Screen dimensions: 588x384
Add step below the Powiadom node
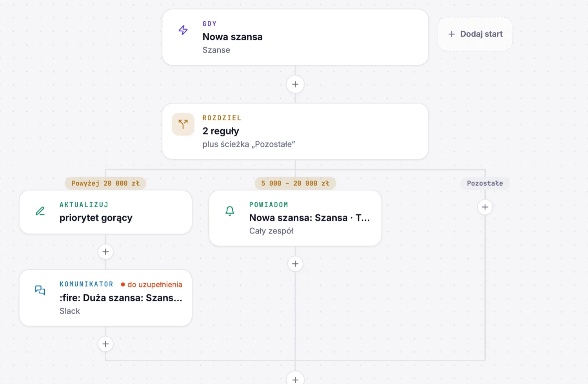[x=295, y=264]
